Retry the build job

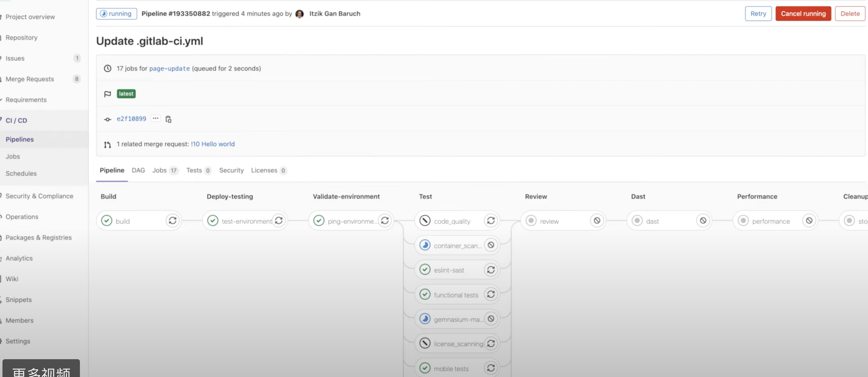(172, 220)
